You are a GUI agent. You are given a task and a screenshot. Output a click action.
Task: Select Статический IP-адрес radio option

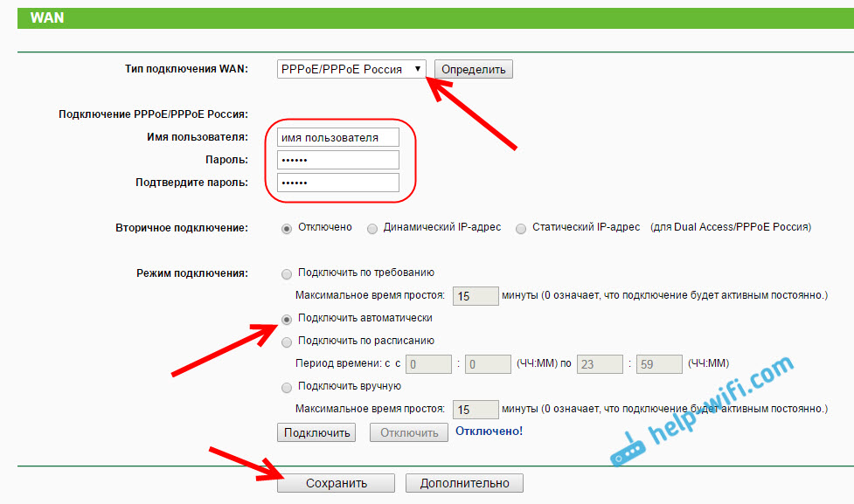[x=521, y=228]
